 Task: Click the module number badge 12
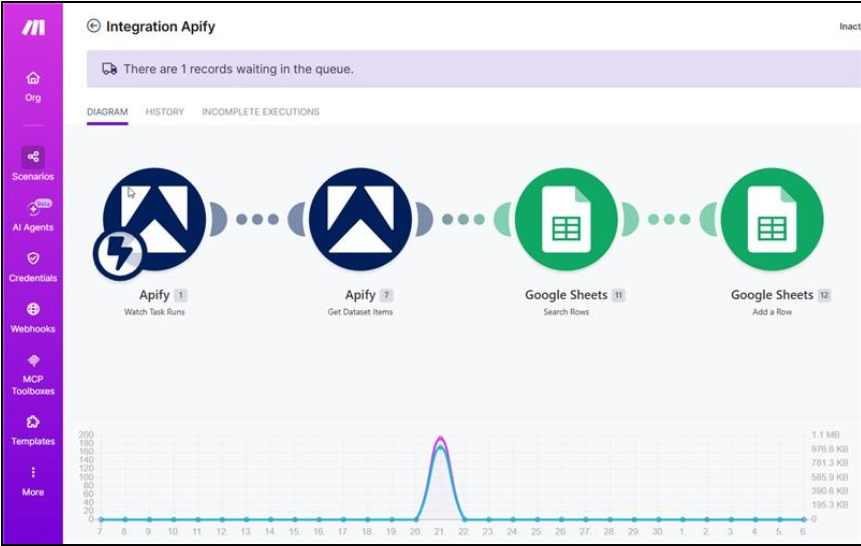824,296
